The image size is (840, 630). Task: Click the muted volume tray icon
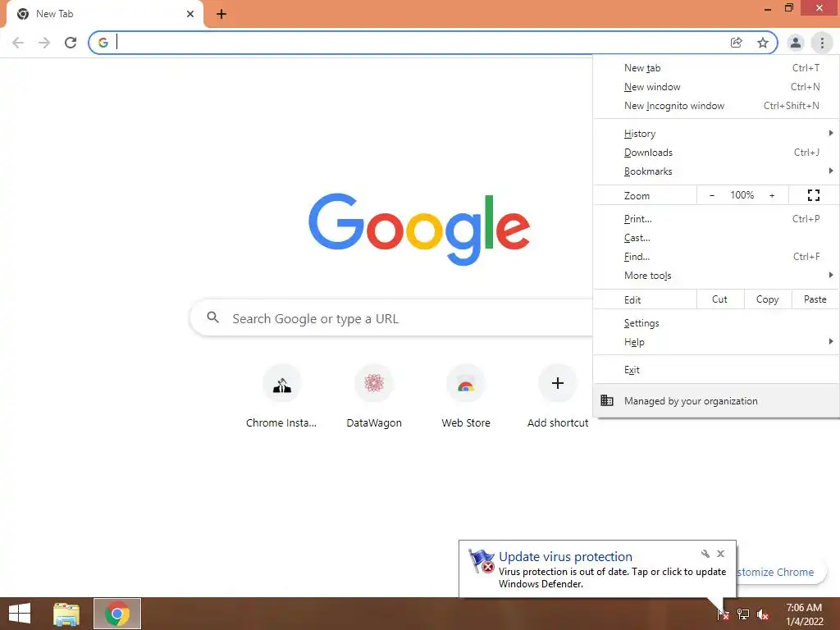(x=763, y=614)
